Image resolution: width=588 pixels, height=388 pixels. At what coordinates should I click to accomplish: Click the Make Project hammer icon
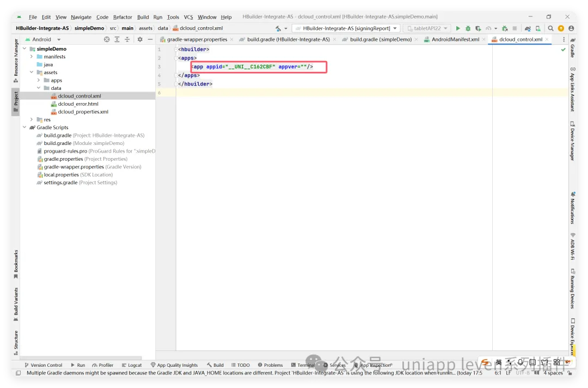click(x=278, y=28)
